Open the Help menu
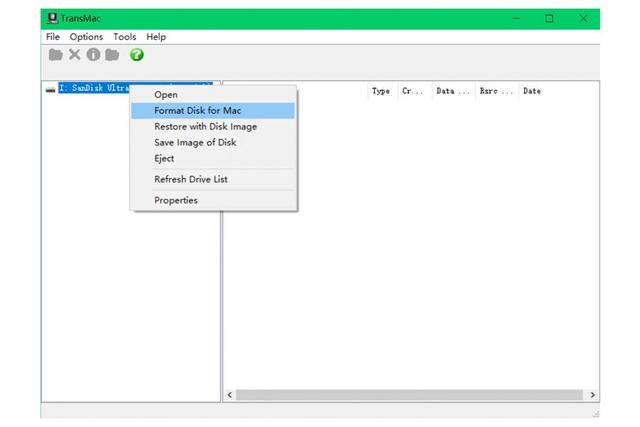This screenshot has width=640, height=427. (156, 37)
